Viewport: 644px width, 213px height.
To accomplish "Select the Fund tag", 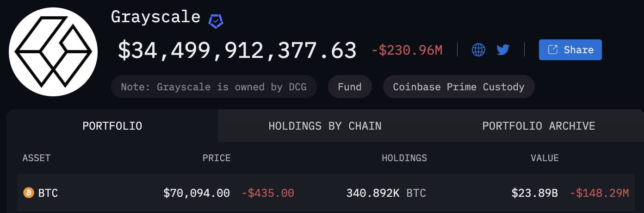I will pos(350,87).
